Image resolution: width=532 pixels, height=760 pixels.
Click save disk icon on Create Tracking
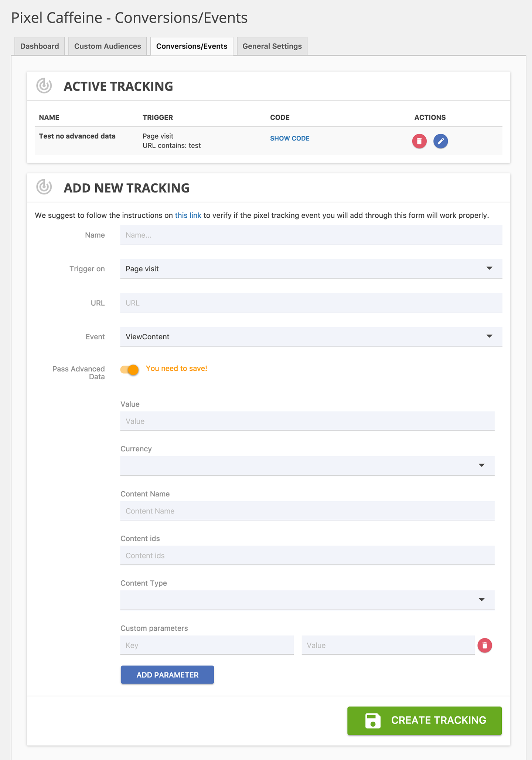pyautogui.click(x=373, y=721)
